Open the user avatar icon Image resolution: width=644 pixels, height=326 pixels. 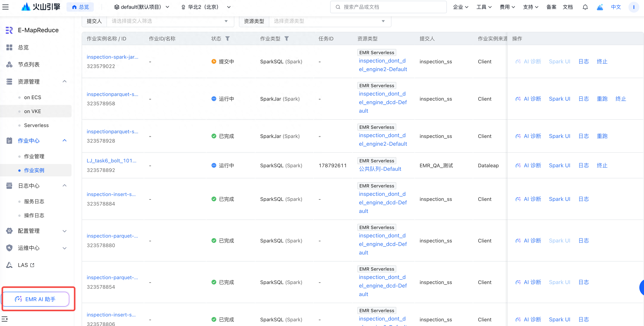tap(633, 7)
